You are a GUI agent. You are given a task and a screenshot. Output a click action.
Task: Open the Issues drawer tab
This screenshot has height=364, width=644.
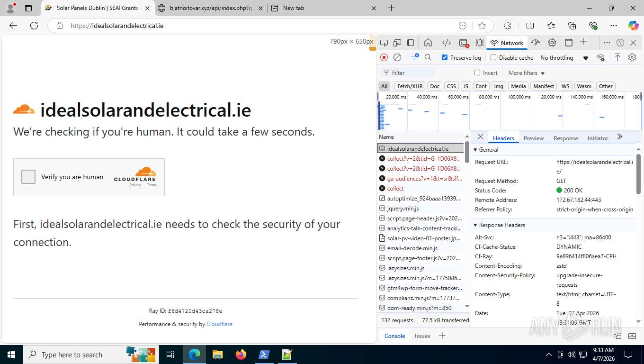pyautogui.click(x=422, y=336)
